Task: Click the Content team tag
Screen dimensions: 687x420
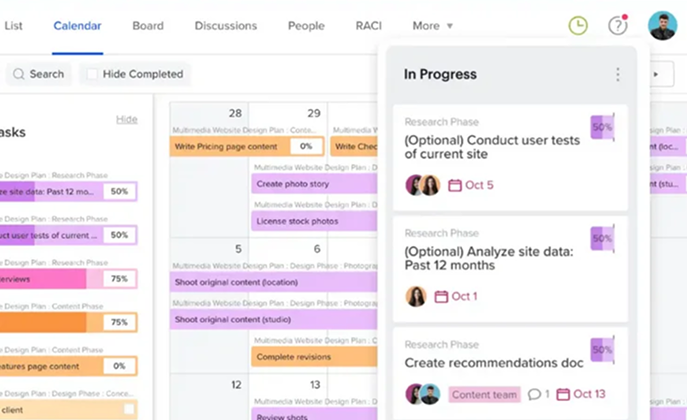Action: [484, 394]
